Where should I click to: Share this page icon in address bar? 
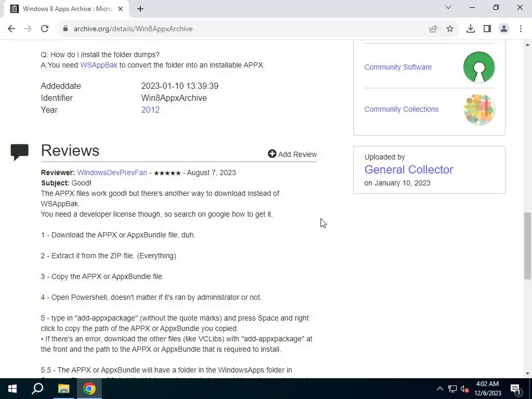433,29
